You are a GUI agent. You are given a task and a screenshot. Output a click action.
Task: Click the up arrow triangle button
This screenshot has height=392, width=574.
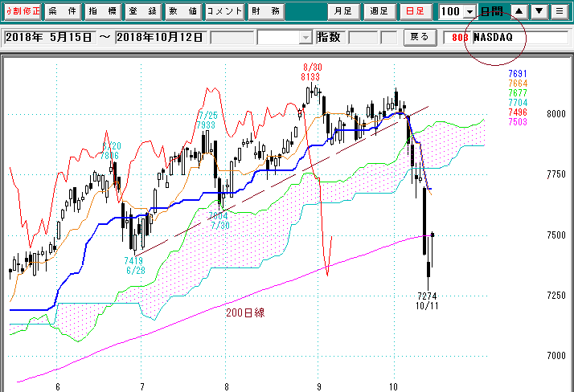point(519,11)
